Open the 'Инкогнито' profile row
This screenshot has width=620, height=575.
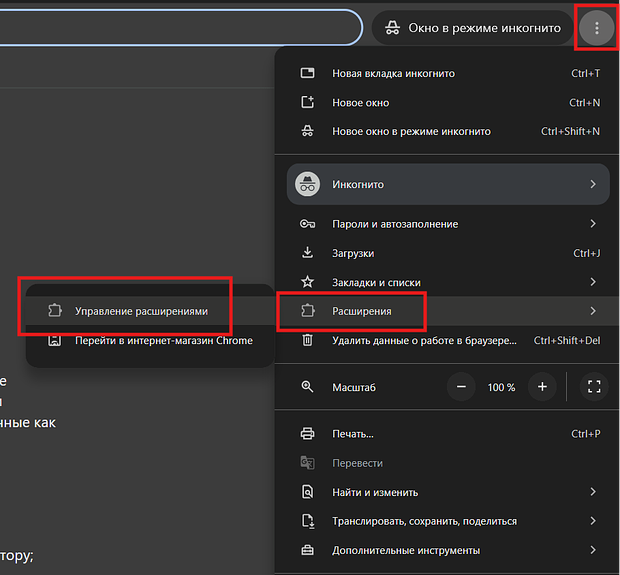click(x=448, y=184)
